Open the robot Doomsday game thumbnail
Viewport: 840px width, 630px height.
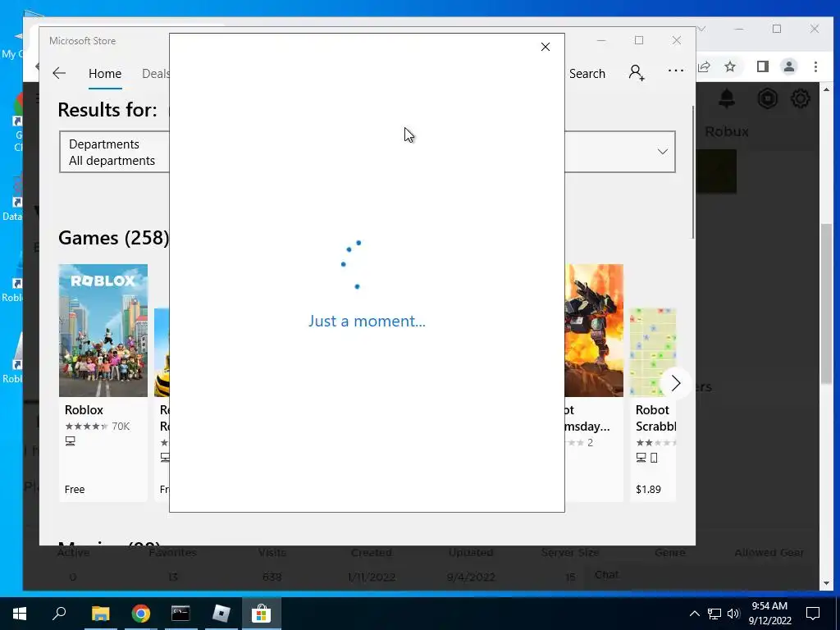click(x=594, y=331)
